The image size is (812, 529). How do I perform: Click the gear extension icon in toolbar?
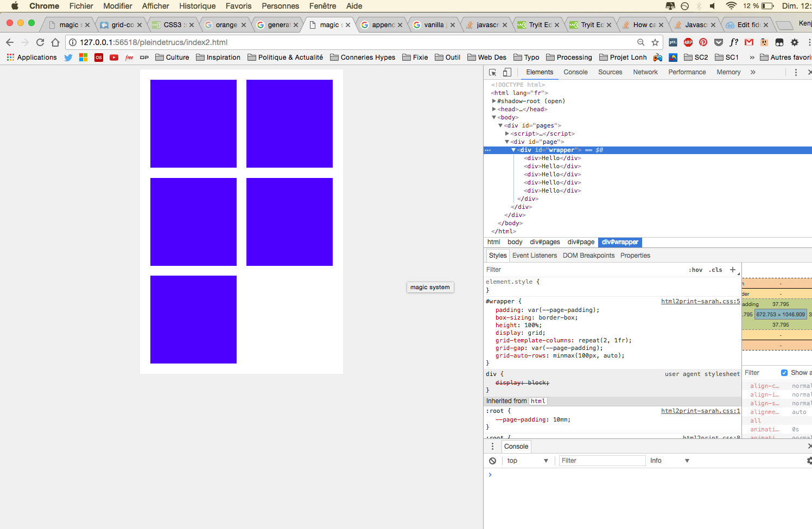pyautogui.click(x=795, y=42)
